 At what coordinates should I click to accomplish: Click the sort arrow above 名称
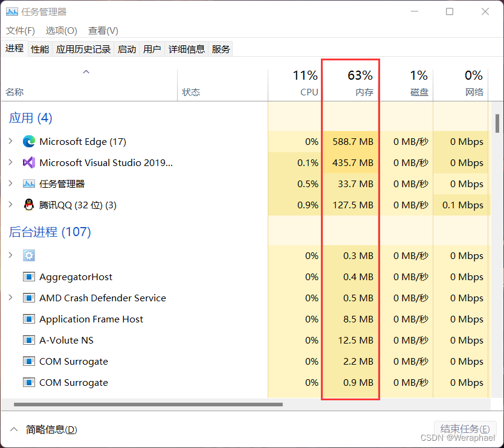pos(86,72)
